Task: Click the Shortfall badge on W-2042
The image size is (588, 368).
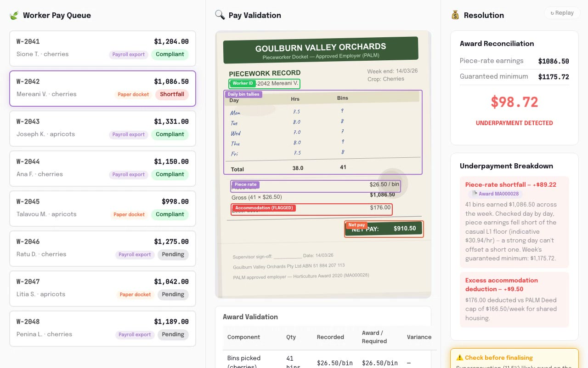Action: click(172, 94)
